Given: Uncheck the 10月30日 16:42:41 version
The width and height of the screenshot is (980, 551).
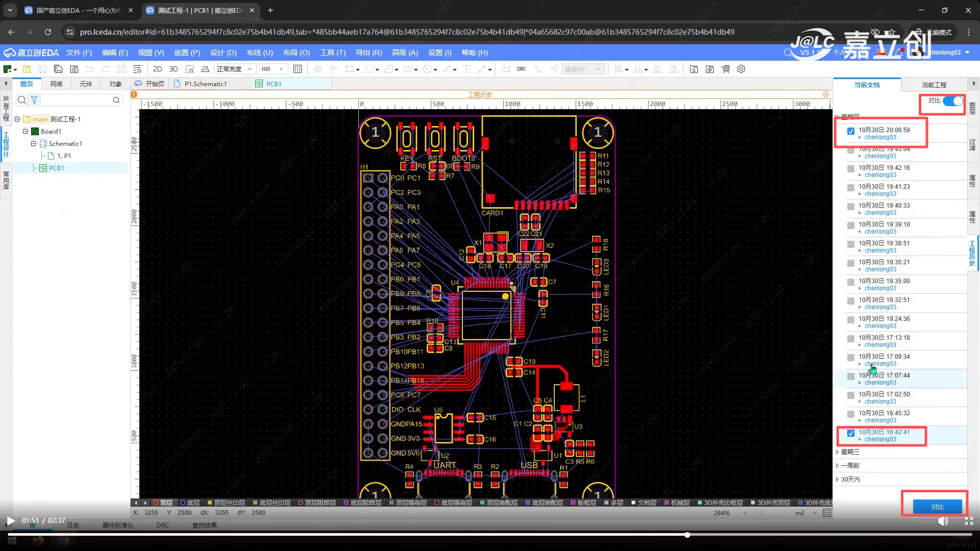Looking at the screenshot, I should point(851,433).
